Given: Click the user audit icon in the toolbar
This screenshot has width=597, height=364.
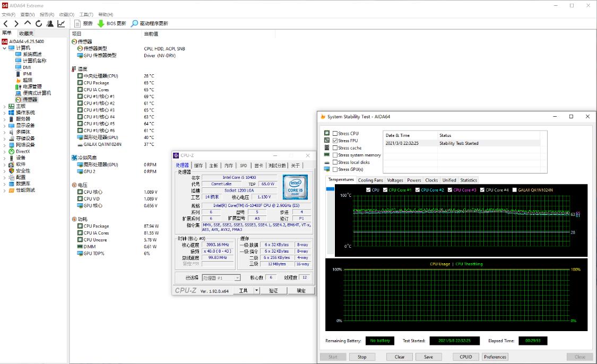Looking at the screenshot, I should pyautogui.click(x=49, y=23).
